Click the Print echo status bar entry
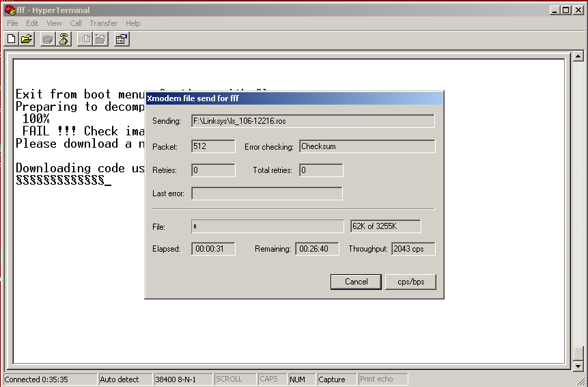Image resolution: width=588 pixels, height=387 pixels. pos(382,379)
